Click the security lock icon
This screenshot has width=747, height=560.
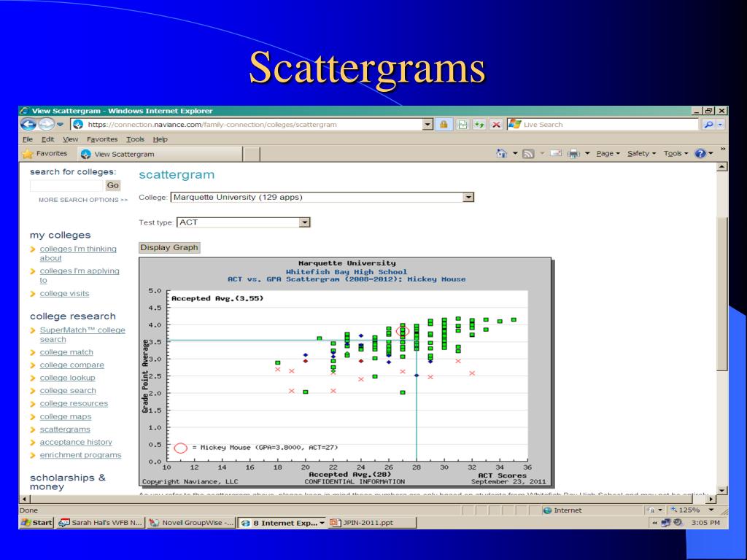click(444, 125)
